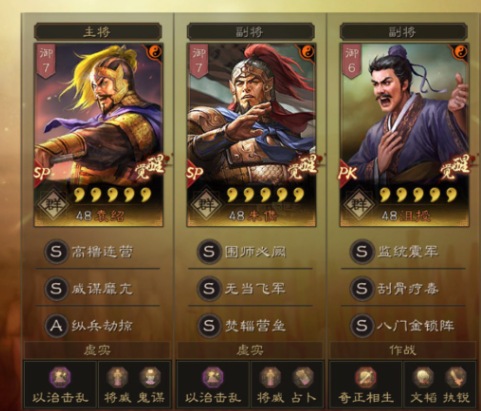The height and width of the screenshot is (411, 481).
Task: Select the 副将 header above 沮授
Action: 403,32
